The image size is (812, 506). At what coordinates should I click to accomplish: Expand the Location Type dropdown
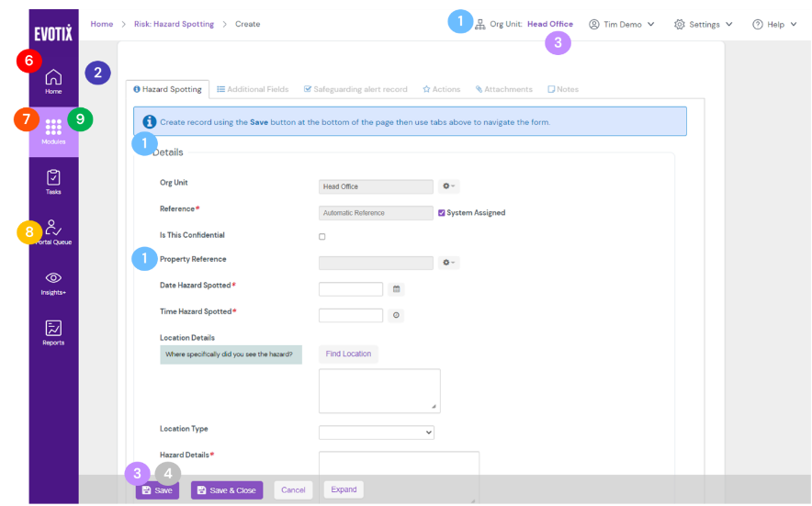pos(376,433)
